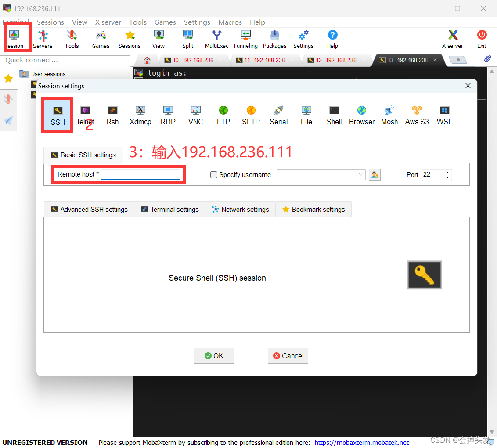Click the paperclip icon near tabs
Screen dimensions: 497x448
point(487,59)
